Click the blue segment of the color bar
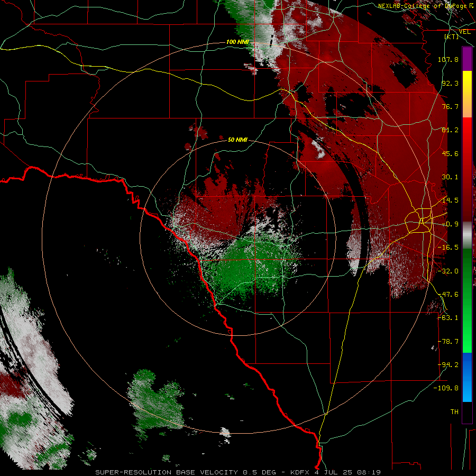Screen dimensions: 476x476 point(467,377)
